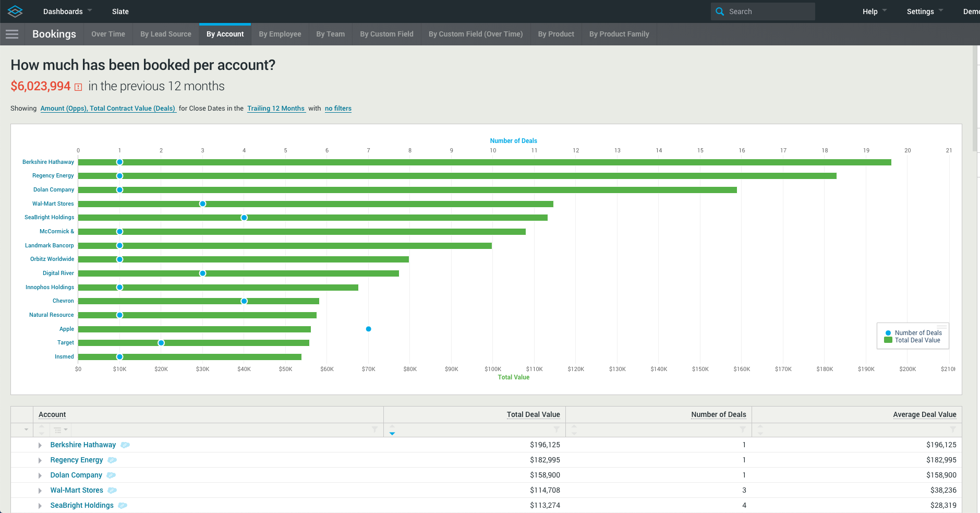This screenshot has height=513, width=980.
Task: Open Berkshire Hathaway account link in table
Action: pyautogui.click(x=83, y=445)
